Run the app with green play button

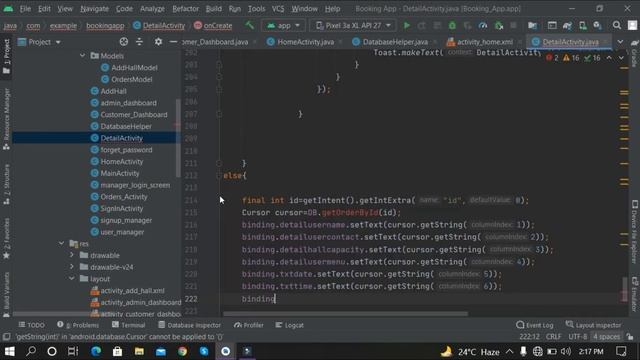[x=407, y=25]
